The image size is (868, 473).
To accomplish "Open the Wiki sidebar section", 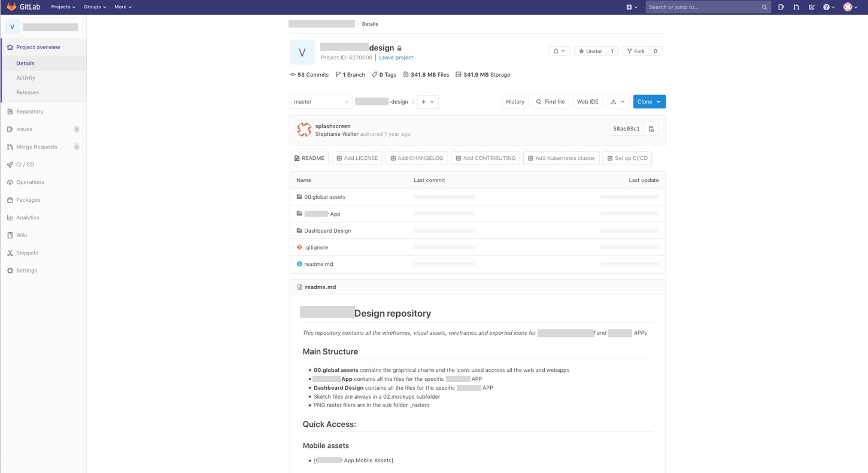I will click(x=22, y=235).
